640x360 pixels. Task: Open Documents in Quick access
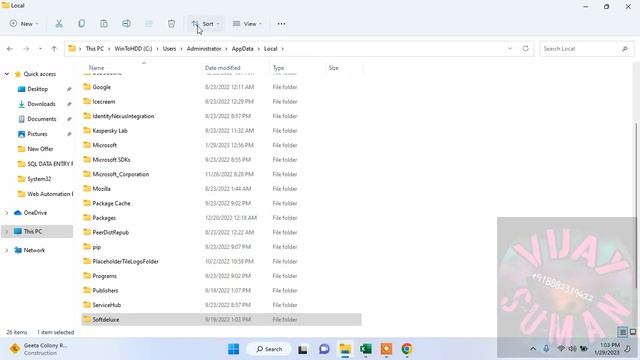[42, 119]
